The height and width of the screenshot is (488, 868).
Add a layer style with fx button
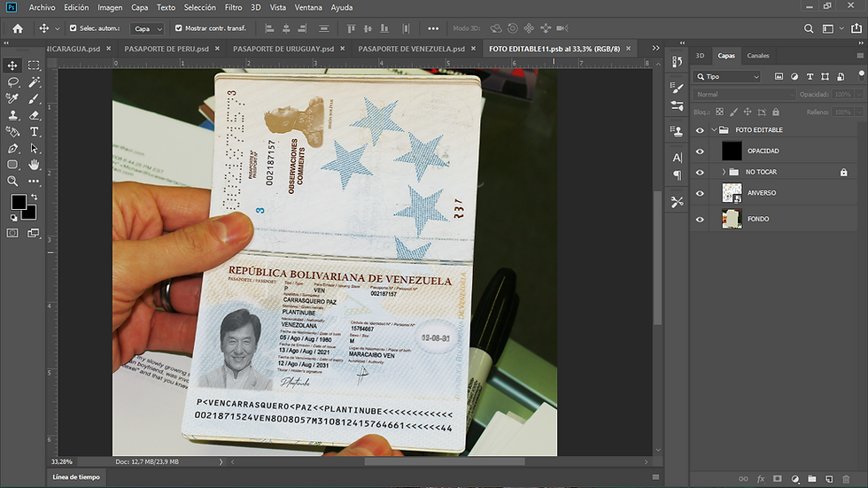[x=761, y=478]
